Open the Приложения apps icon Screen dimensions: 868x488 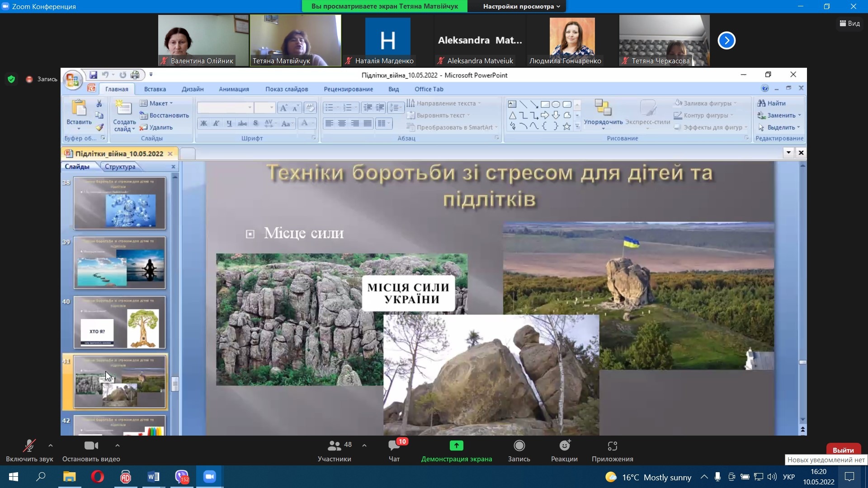click(612, 446)
